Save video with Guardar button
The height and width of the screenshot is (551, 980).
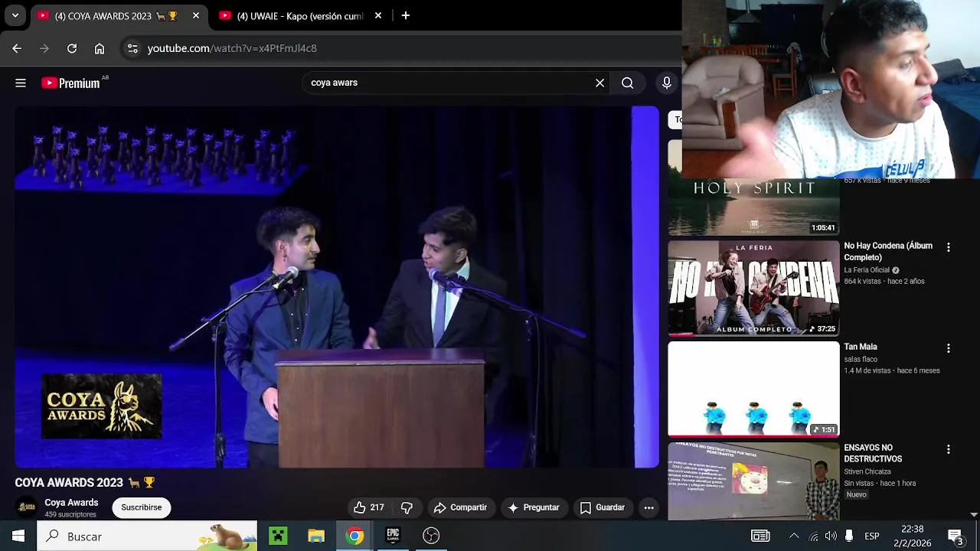tap(603, 507)
